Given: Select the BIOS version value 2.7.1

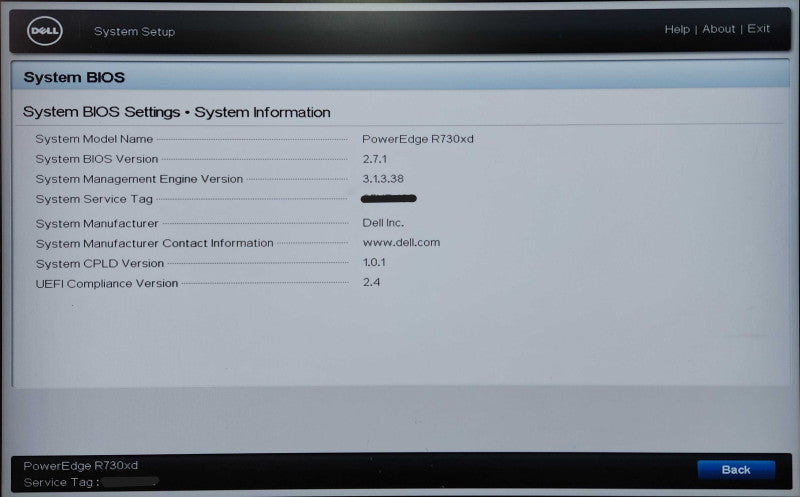Looking at the screenshot, I should pos(374,159).
